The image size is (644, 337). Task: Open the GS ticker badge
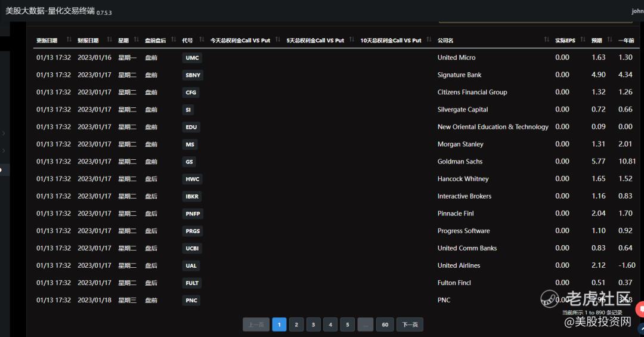189,162
